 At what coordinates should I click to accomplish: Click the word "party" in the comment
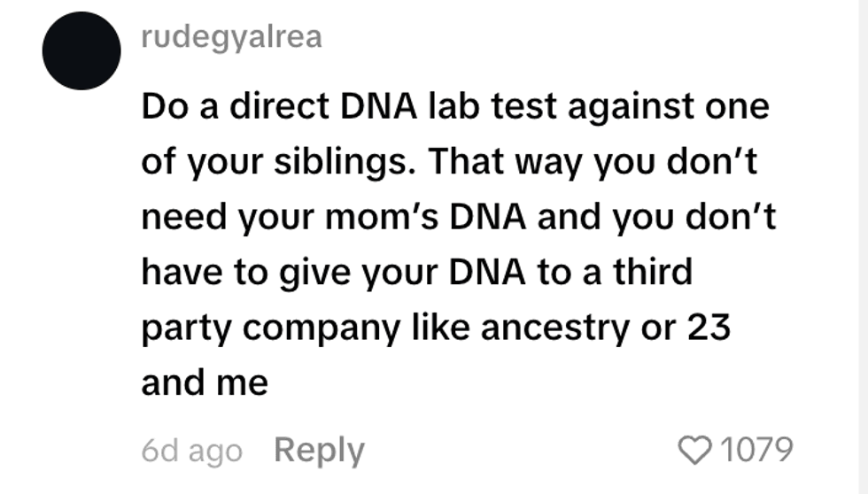(x=186, y=329)
